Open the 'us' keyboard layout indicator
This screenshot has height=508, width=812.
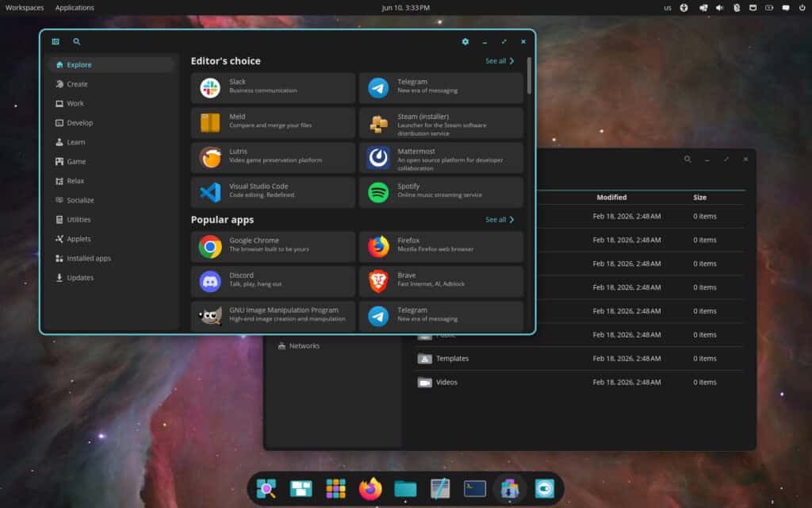tap(668, 8)
